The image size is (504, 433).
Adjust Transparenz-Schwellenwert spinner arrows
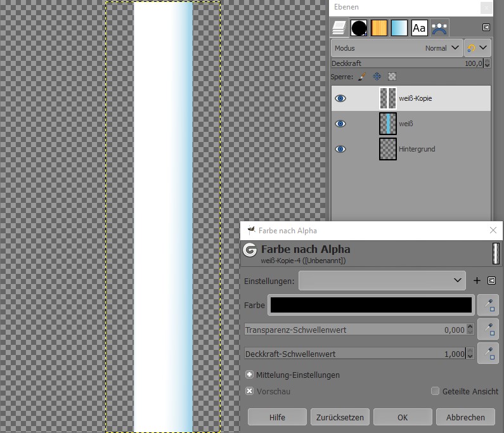pyautogui.click(x=470, y=330)
